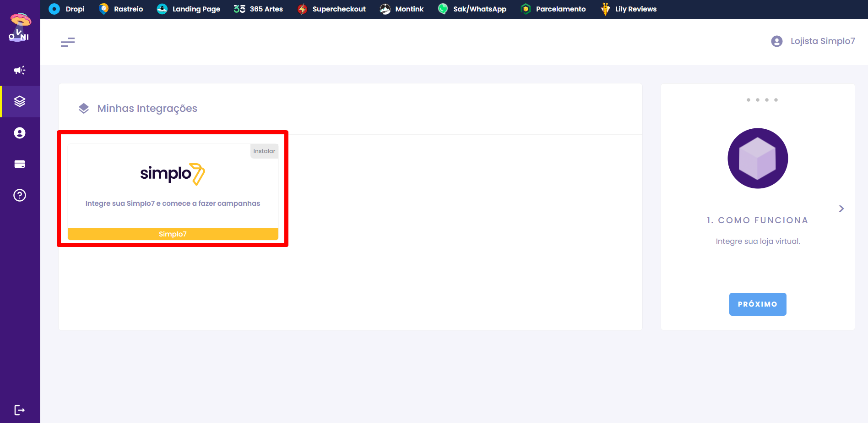
Task: Click the Supercheckout lightning icon
Action: click(x=302, y=9)
